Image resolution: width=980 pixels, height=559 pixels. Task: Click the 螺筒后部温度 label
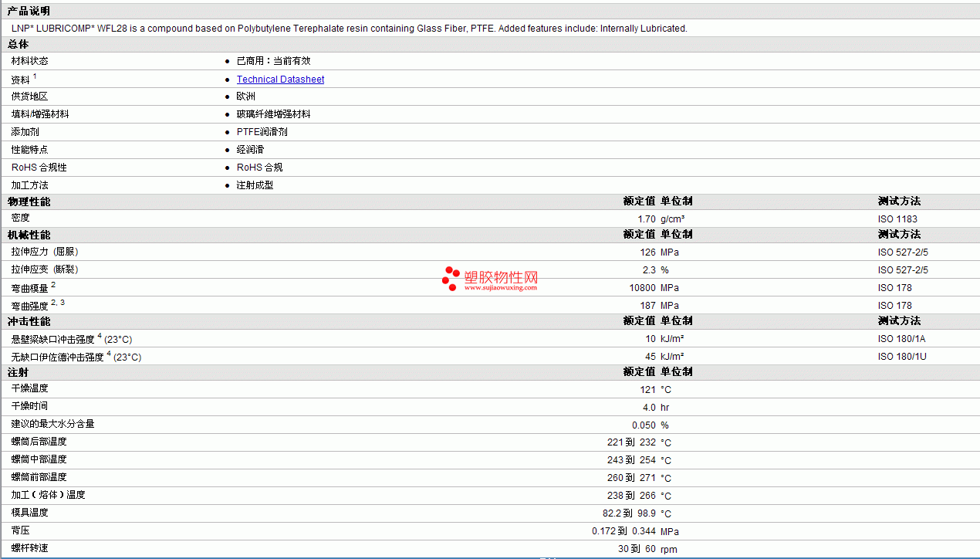pyautogui.click(x=39, y=442)
